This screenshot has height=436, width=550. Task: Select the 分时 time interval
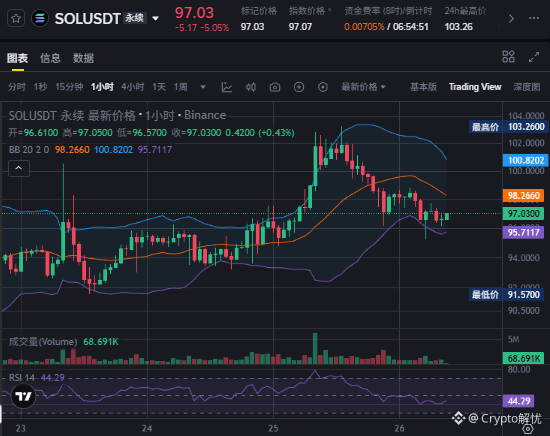click(x=16, y=87)
